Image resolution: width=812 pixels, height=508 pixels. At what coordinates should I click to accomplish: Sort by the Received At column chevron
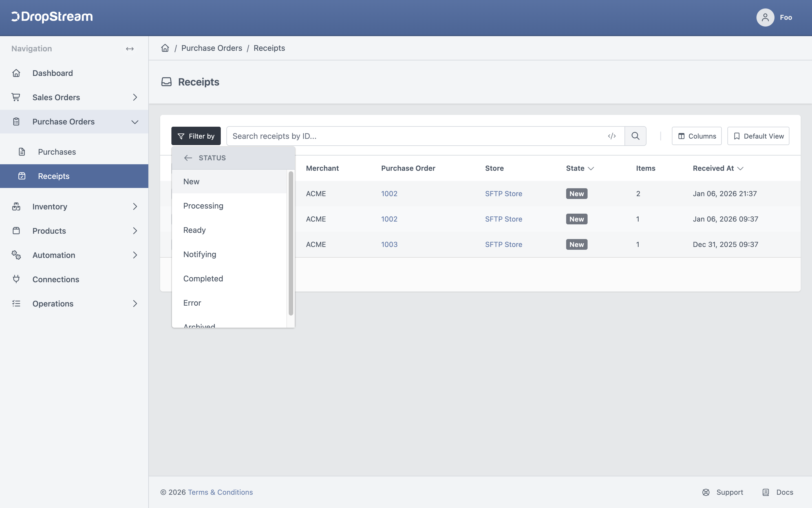point(741,168)
